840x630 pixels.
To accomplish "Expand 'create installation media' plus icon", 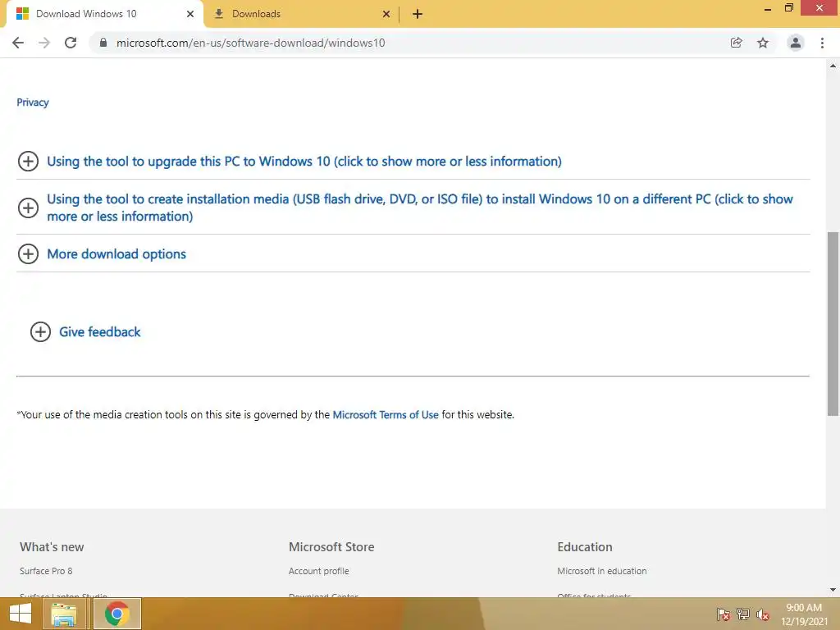I will coord(28,208).
